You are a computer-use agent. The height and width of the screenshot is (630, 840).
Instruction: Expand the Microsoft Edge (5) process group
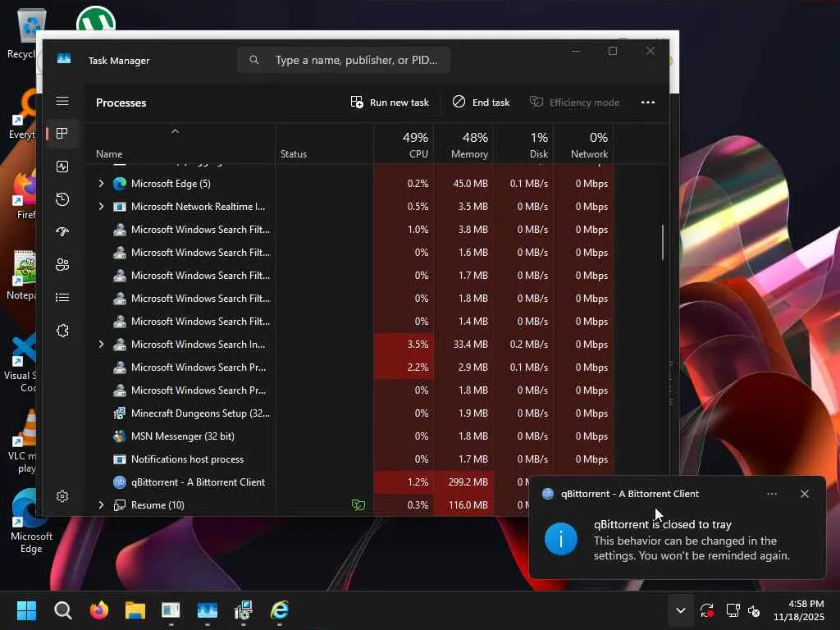(101, 184)
